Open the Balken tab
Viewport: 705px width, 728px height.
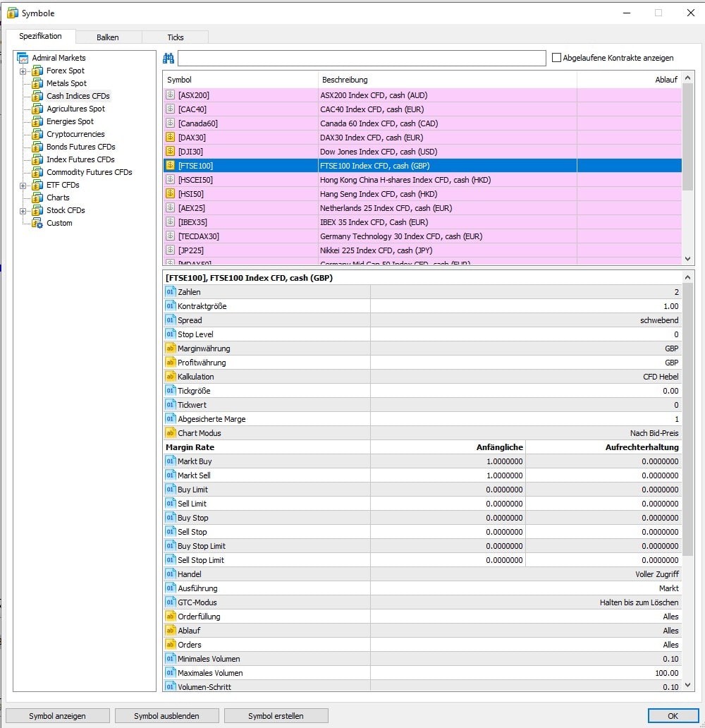pyautogui.click(x=108, y=37)
